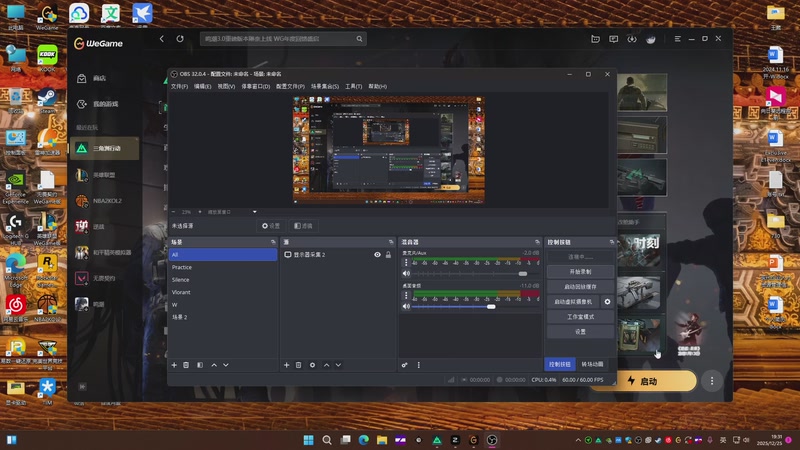Move selected source down
Screen dimensions: 800x450
pos(338,365)
